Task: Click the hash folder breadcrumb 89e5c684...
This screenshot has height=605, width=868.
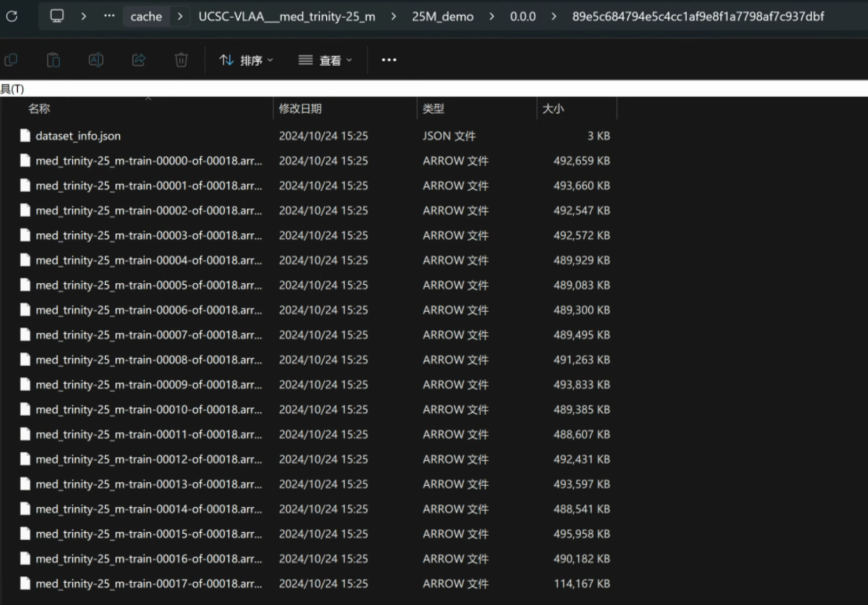Action: (698, 17)
